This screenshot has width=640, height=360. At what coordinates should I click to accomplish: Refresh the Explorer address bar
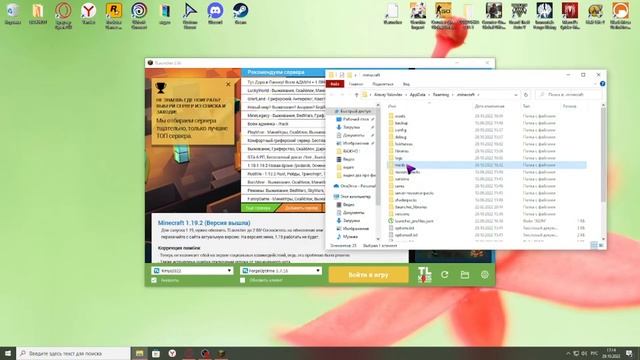pyautogui.click(x=526, y=95)
